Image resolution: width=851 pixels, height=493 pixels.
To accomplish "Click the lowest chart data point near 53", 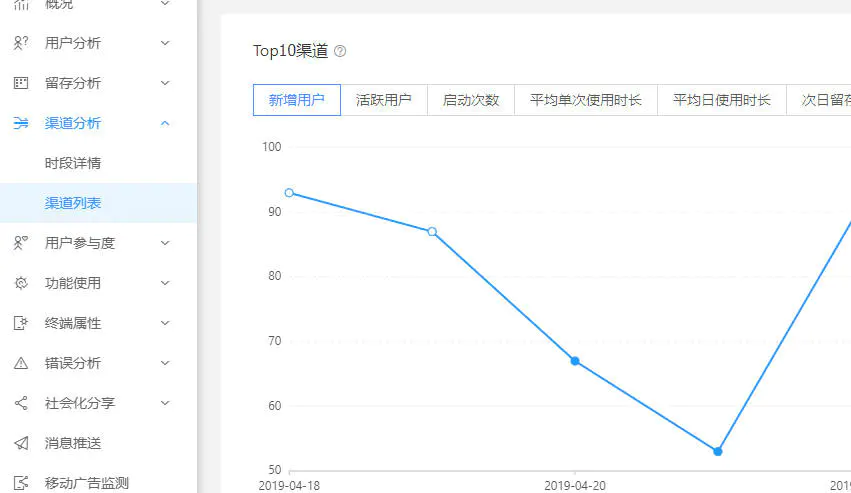I will [x=717, y=451].
